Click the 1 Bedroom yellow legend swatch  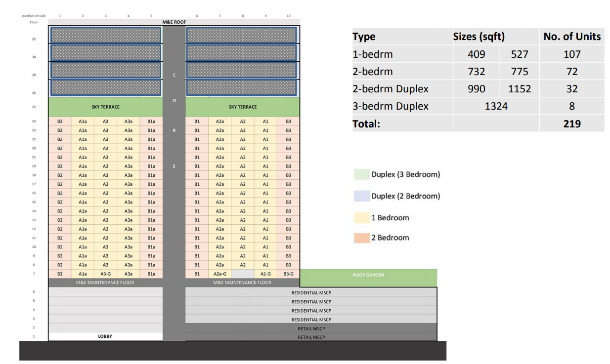pos(362,218)
